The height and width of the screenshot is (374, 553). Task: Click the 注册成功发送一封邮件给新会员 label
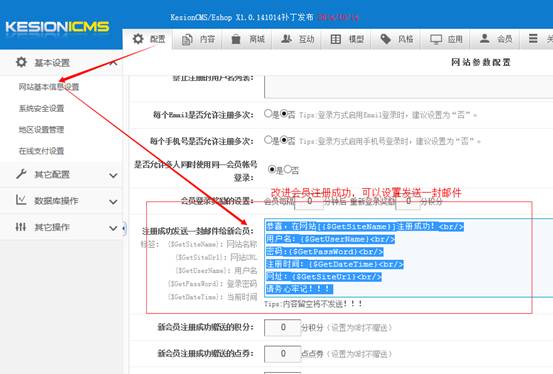[x=198, y=231]
